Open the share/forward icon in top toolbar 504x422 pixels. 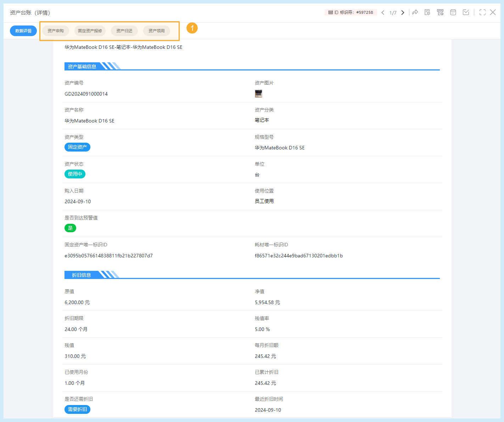pyautogui.click(x=415, y=12)
